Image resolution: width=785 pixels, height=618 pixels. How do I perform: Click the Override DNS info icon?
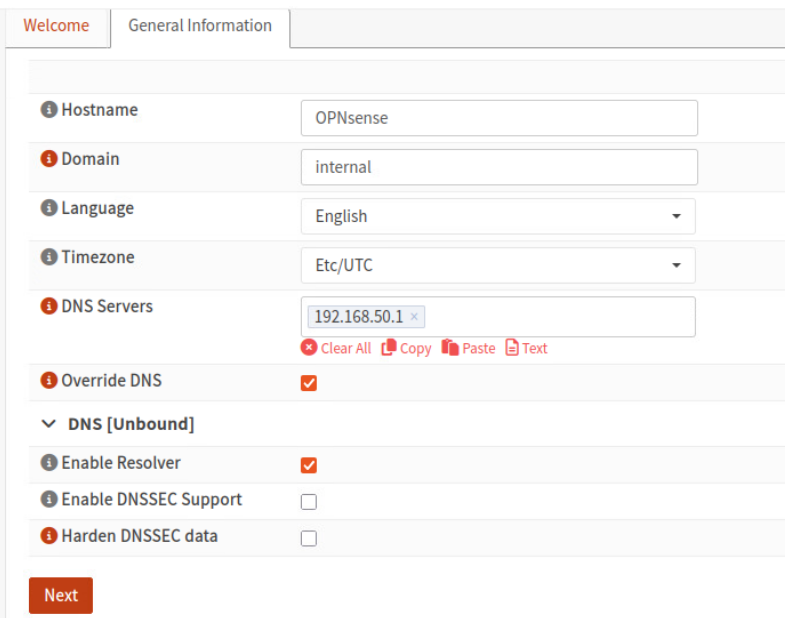coord(49,380)
